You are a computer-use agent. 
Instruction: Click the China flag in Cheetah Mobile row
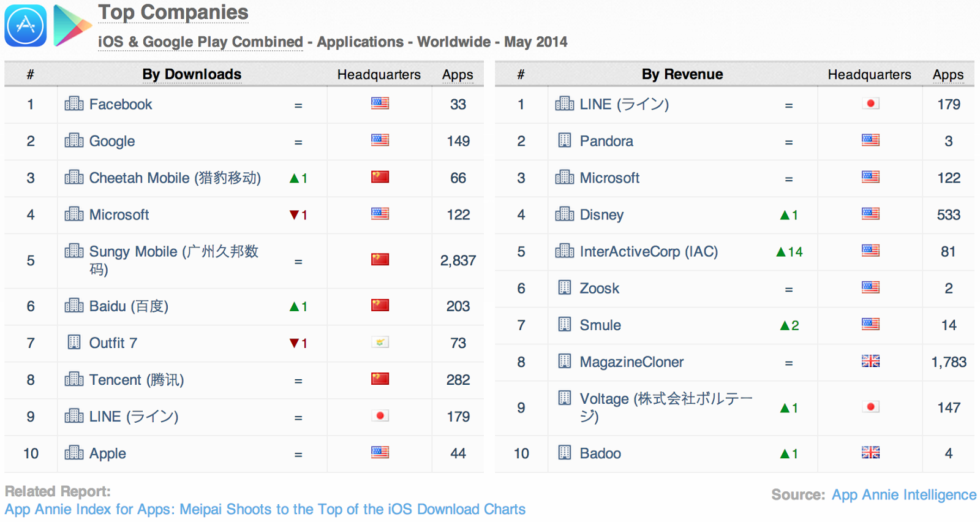tap(380, 176)
